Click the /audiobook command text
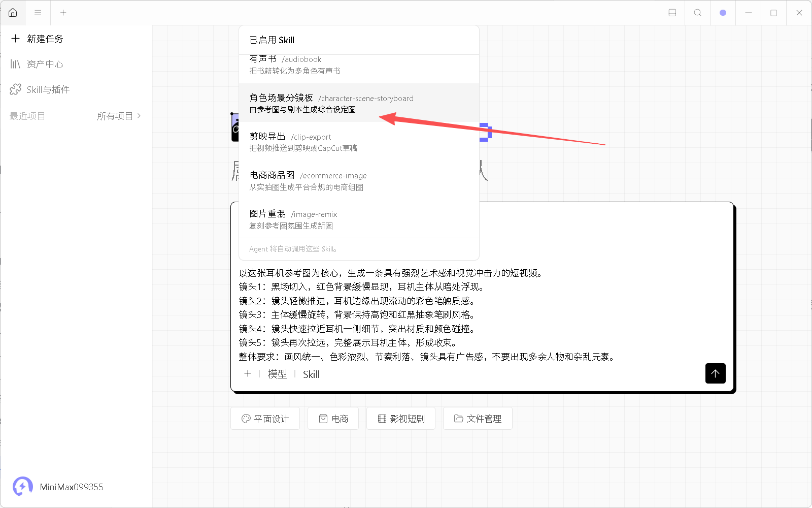The height and width of the screenshot is (508, 812). pos(301,59)
